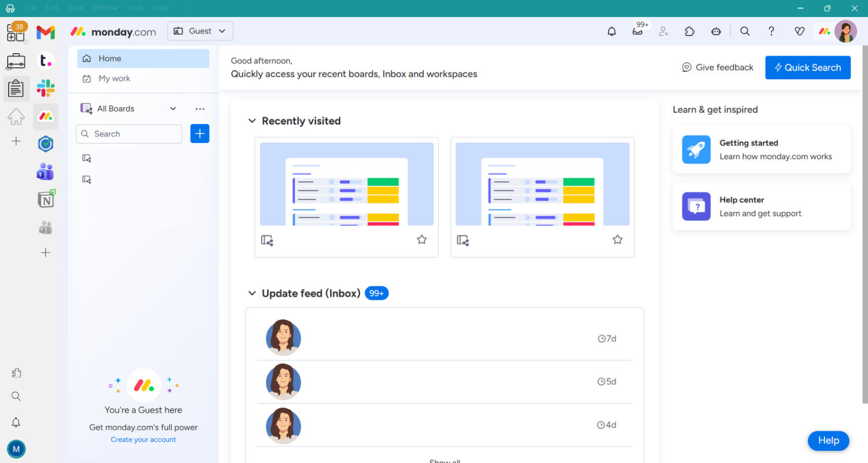
Task: Click the magnifier search icon in top bar
Action: 745,32
